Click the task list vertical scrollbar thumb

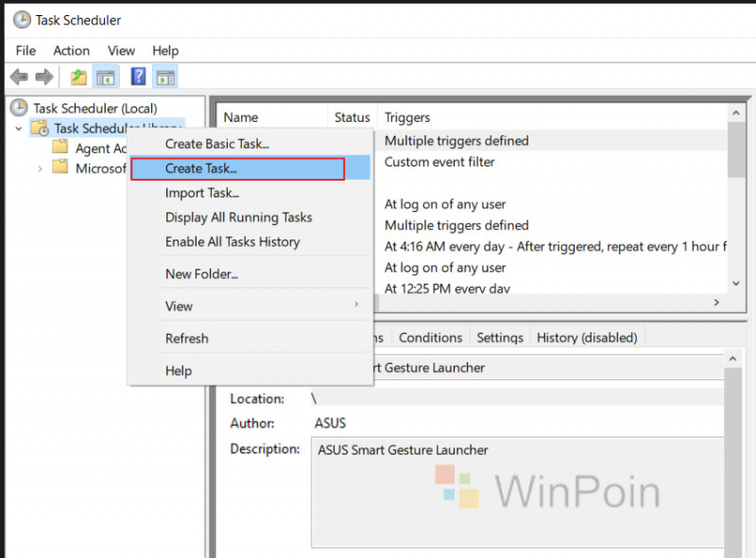coord(736,149)
